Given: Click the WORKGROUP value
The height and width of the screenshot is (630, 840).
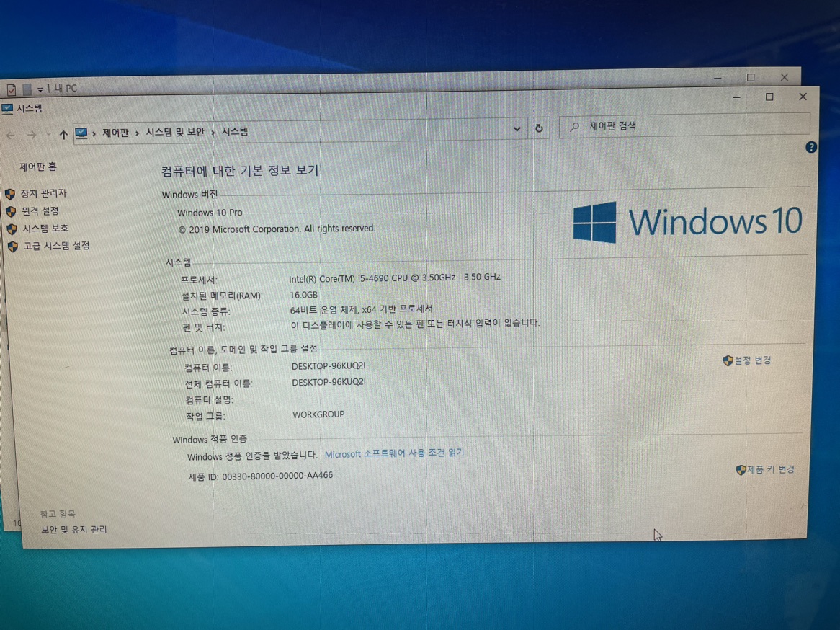Looking at the screenshot, I should click(x=318, y=414).
